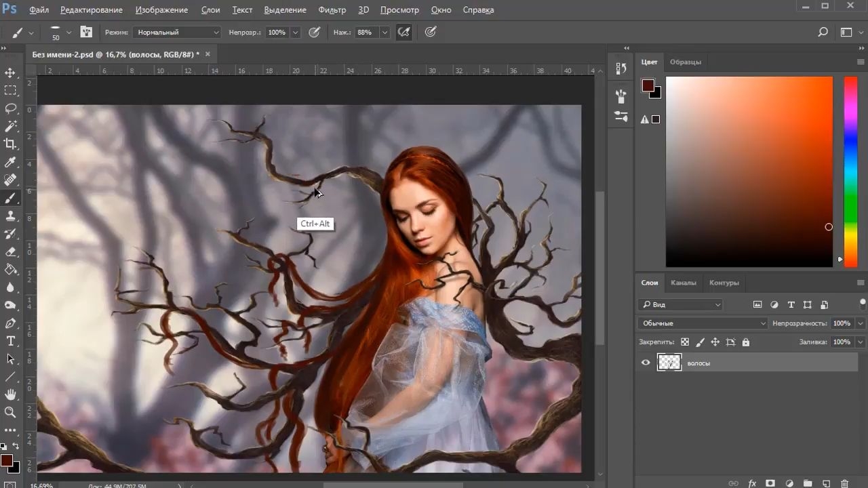Screen dimensions: 868x488
Task: Add a layer mask
Action: click(770, 483)
